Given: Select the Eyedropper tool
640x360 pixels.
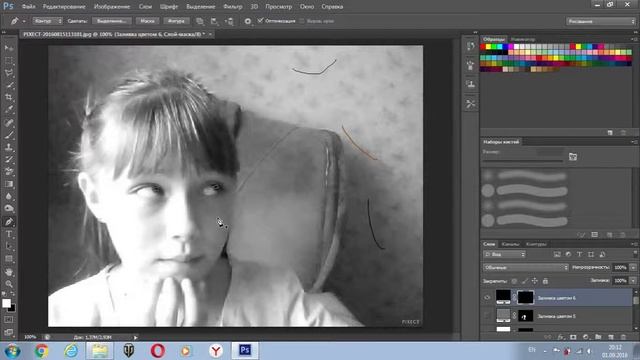Looking at the screenshot, I should (x=9, y=110).
